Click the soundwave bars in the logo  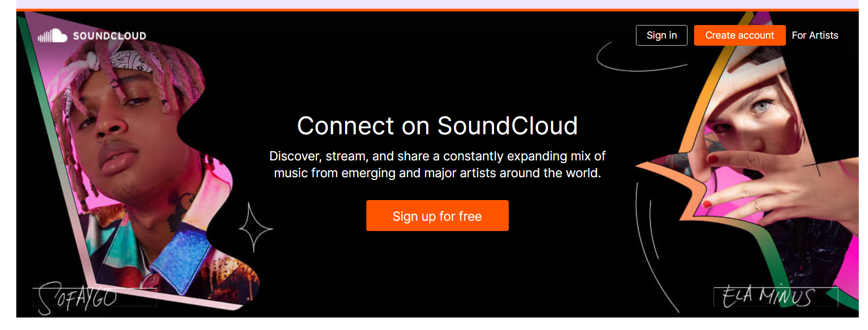pyautogui.click(x=45, y=36)
